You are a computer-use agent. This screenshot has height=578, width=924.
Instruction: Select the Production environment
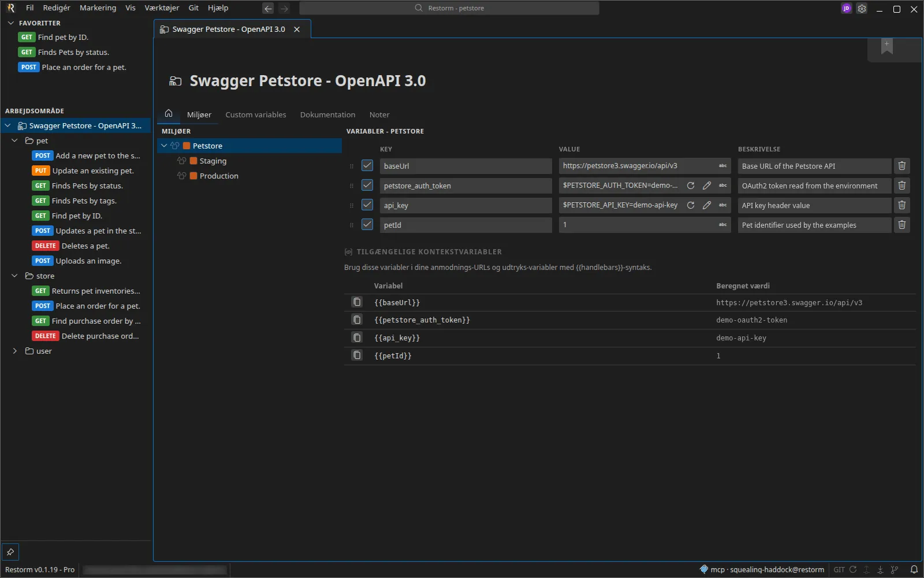tap(250, 176)
